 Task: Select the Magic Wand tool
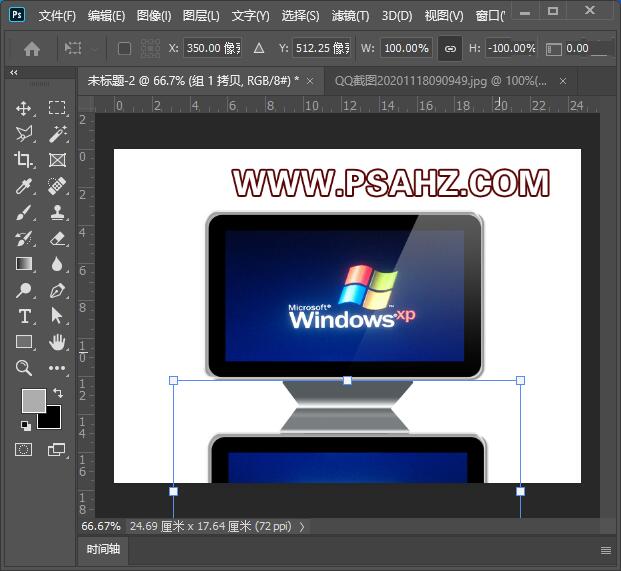57,134
